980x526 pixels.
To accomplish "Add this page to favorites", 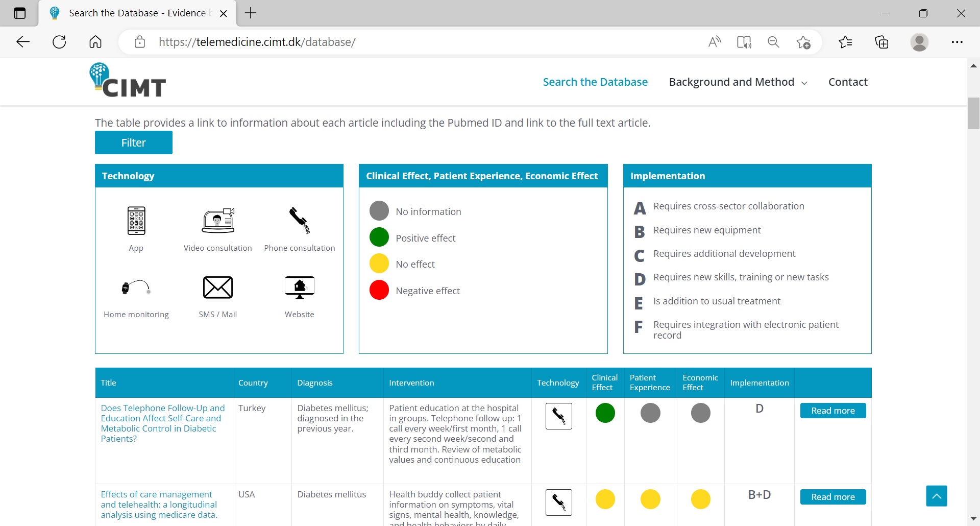I will (803, 42).
